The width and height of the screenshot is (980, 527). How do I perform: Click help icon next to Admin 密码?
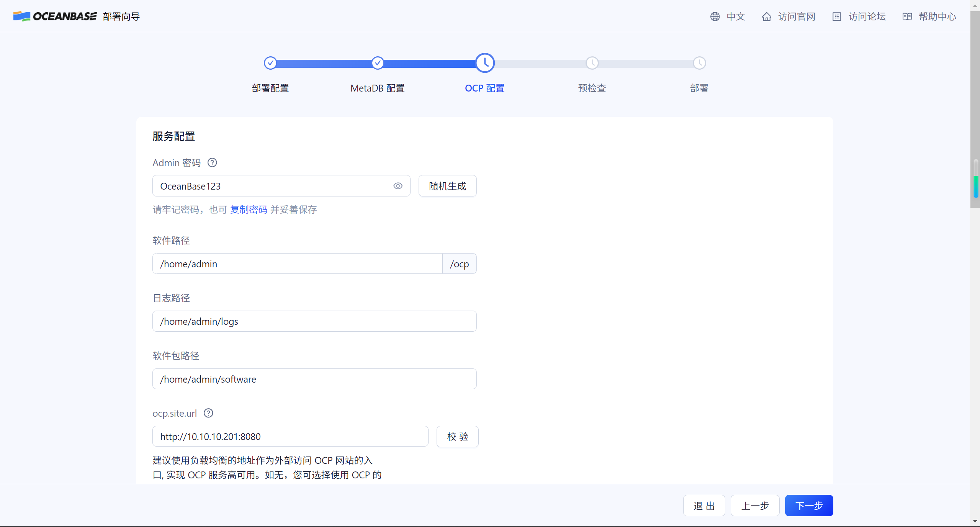coord(212,163)
